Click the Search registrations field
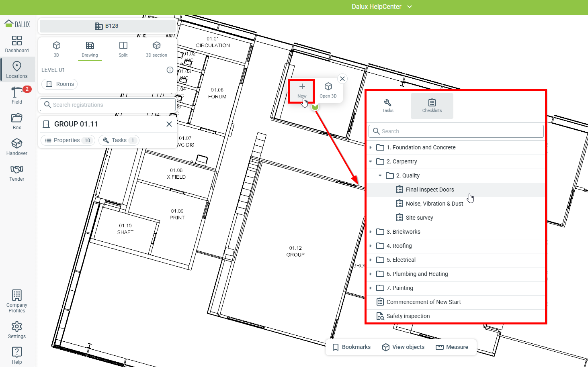Image resolution: width=588 pixels, height=367 pixels. click(108, 105)
